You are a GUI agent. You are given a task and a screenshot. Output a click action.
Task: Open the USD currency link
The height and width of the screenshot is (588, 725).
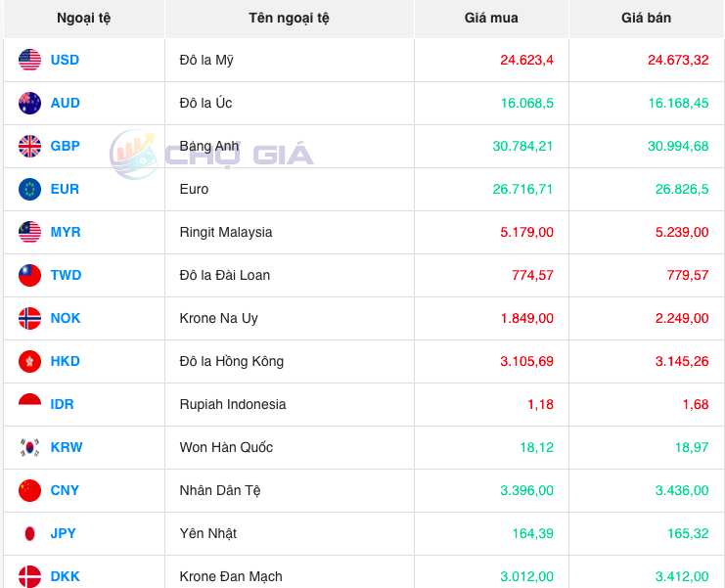click(65, 60)
